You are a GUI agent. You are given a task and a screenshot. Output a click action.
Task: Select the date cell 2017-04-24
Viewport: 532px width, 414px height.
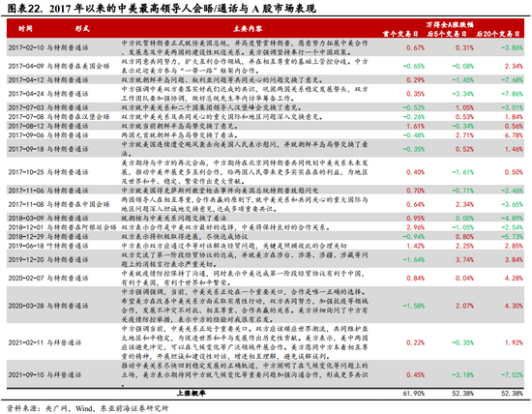coord(26,94)
